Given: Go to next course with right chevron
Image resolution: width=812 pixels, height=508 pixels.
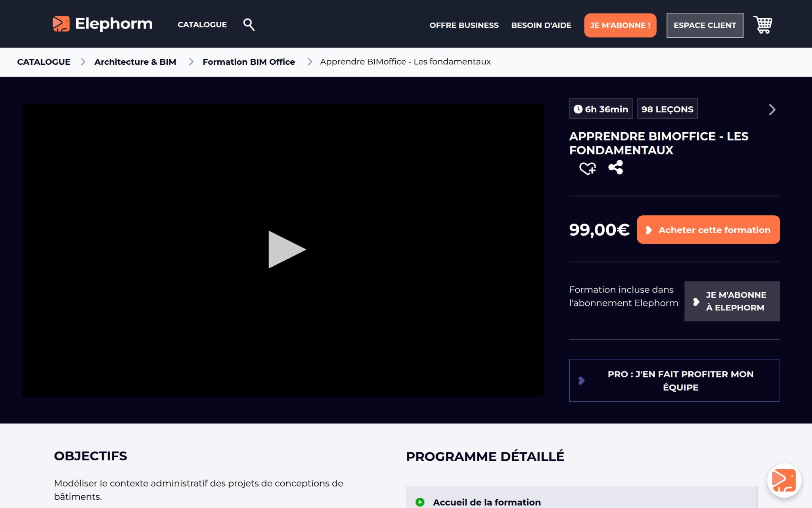Looking at the screenshot, I should 772,110.
